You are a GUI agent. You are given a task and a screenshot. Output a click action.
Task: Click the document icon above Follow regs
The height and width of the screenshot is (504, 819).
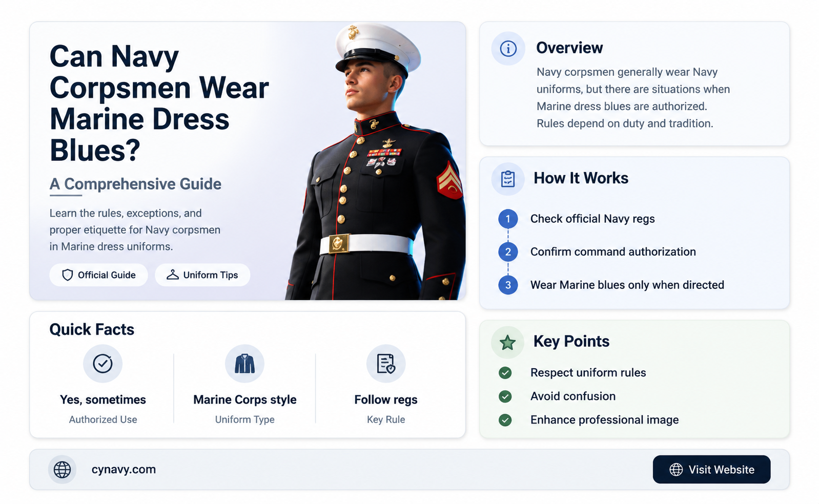(386, 364)
